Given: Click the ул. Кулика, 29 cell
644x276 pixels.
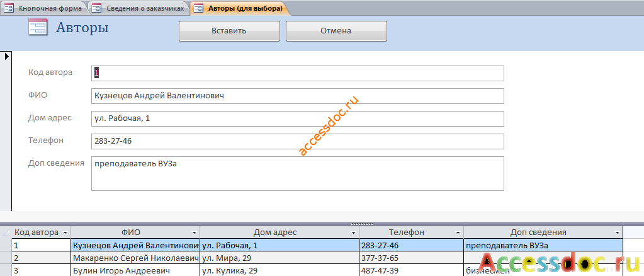Looking at the screenshot, I should tap(280, 271).
